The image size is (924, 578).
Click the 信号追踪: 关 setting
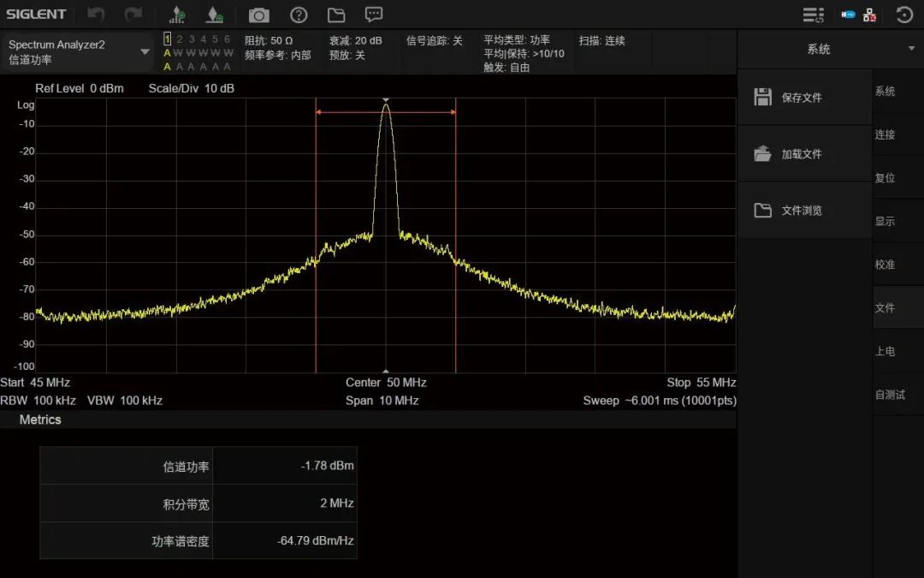point(435,40)
